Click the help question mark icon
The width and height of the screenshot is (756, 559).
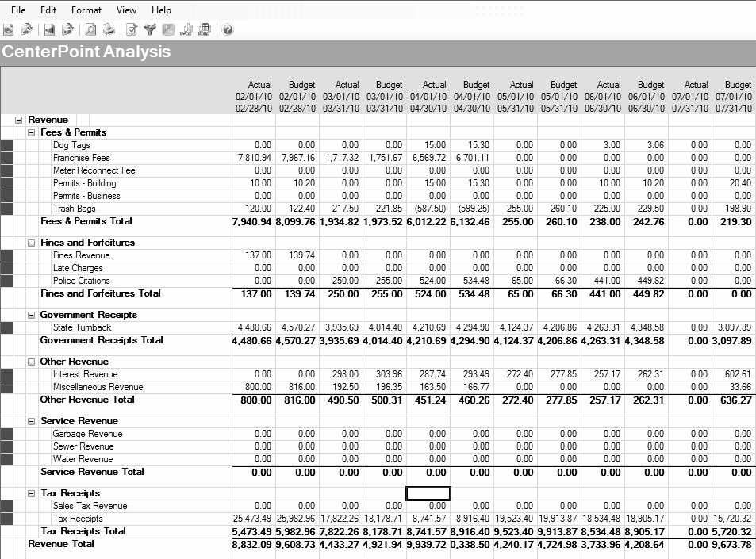pyautogui.click(x=228, y=30)
